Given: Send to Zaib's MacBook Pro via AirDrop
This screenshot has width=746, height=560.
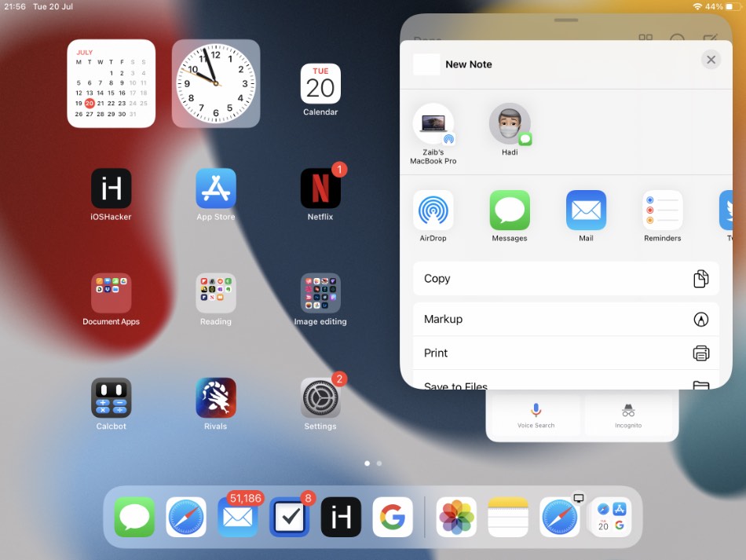Looking at the screenshot, I should [x=433, y=124].
